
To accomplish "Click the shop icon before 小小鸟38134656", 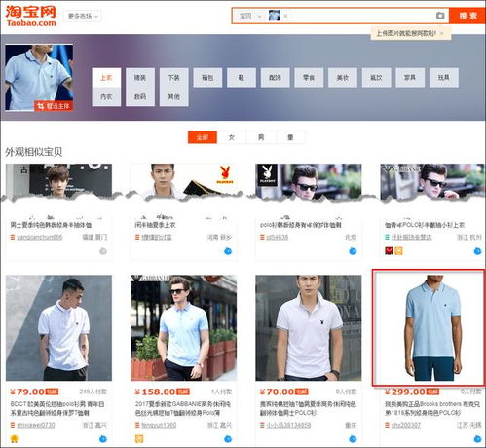I will (x=262, y=425).
